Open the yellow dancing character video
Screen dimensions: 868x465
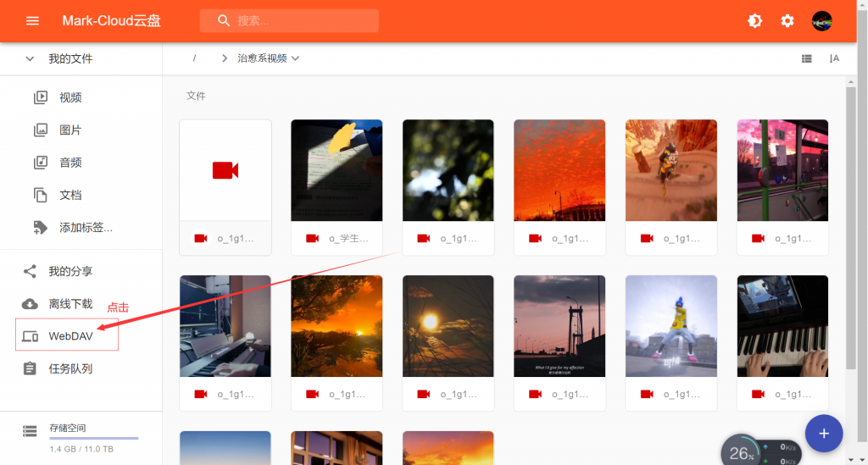[x=671, y=326]
